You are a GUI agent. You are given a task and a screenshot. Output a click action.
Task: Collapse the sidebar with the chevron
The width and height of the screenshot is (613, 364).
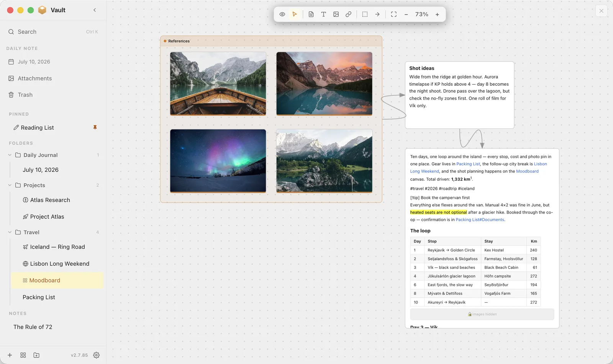click(x=95, y=10)
